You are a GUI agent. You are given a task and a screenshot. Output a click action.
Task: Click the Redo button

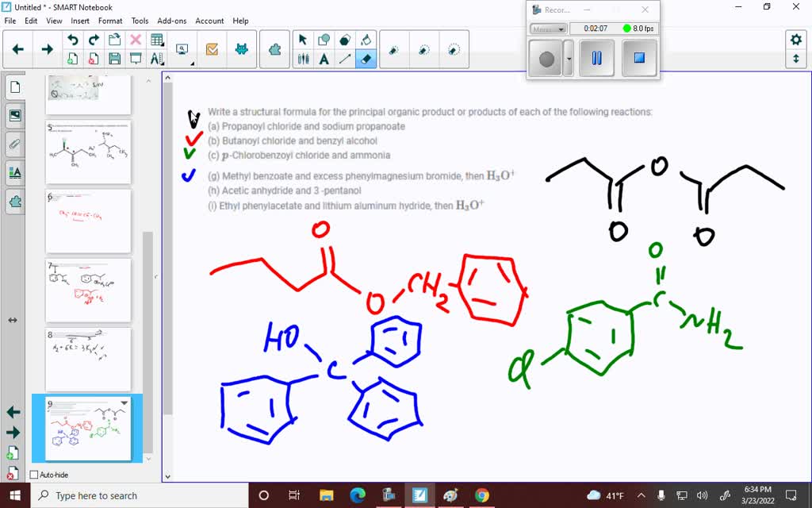pyautogui.click(x=93, y=38)
